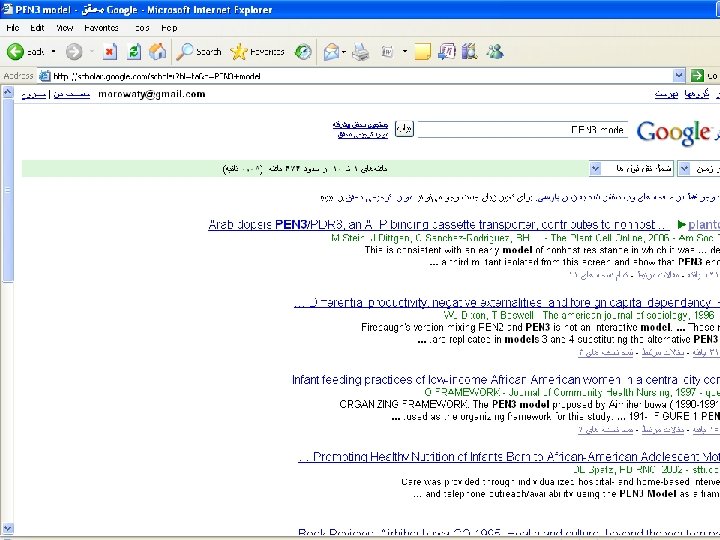Viewport: 720px width, 540px height.
Task: Expand the address bar URL dropdown
Action: coord(679,75)
